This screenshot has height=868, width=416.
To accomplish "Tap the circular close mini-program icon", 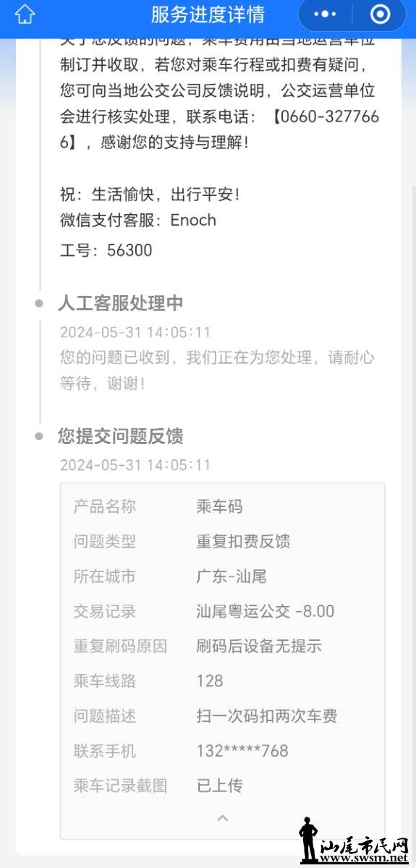I will [380, 14].
